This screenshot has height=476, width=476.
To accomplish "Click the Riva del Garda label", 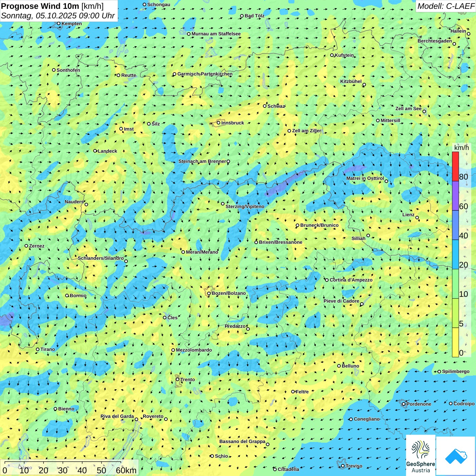I will [117, 416].
